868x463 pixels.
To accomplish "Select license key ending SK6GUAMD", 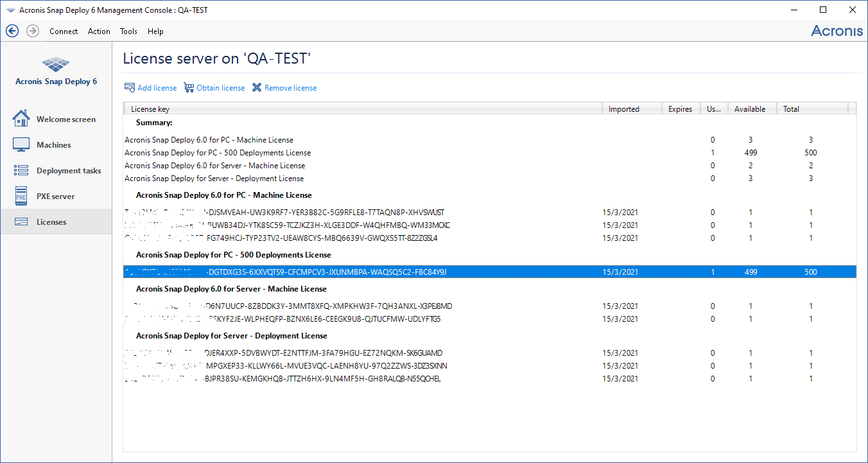I will pos(489,353).
